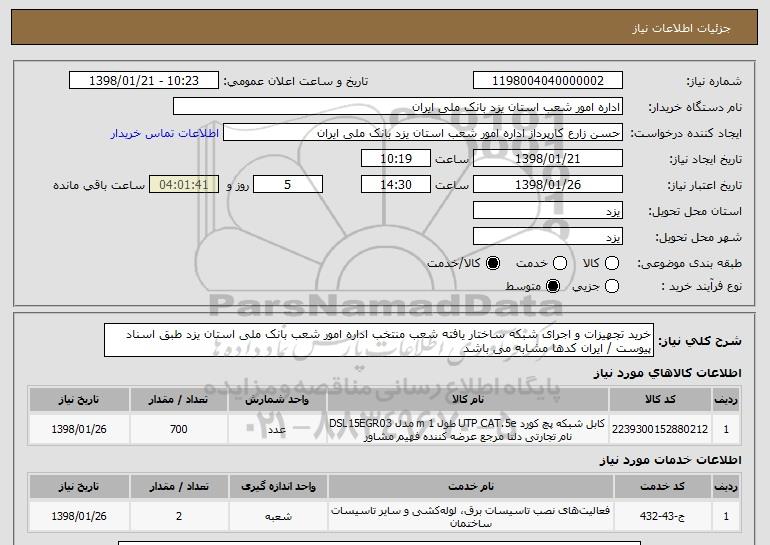Click services table header نام خدمت

point(470,487)
